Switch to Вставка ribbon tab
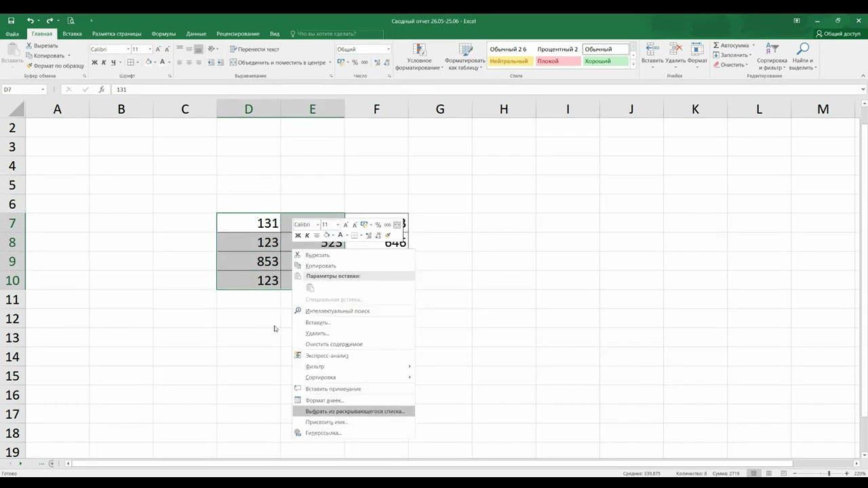Screen dimensions: 868x488 72,34
